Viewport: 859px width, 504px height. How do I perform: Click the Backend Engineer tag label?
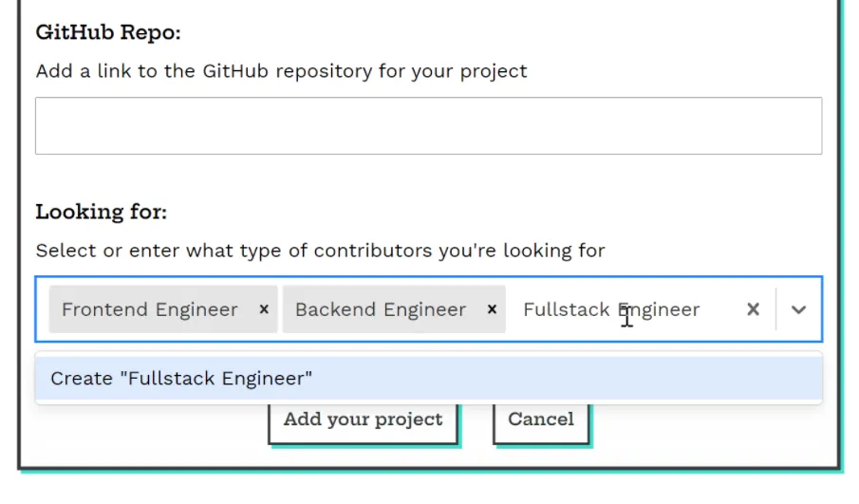tap(380, 309)
